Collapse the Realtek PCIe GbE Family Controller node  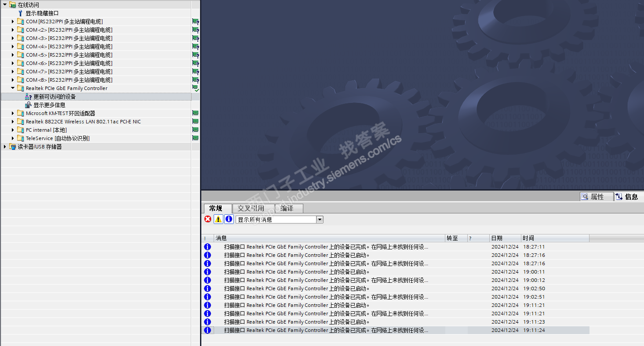pyautogui.click(x=13, y=88)
